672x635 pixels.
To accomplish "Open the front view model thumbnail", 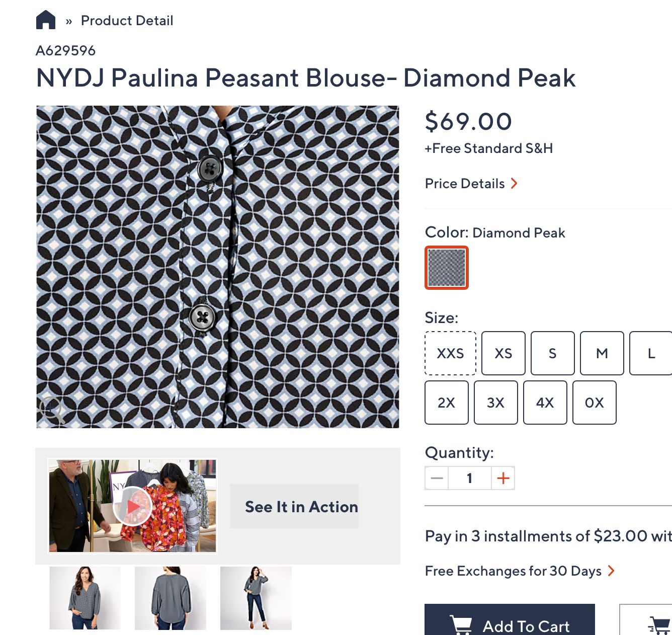I will point(85,598).
